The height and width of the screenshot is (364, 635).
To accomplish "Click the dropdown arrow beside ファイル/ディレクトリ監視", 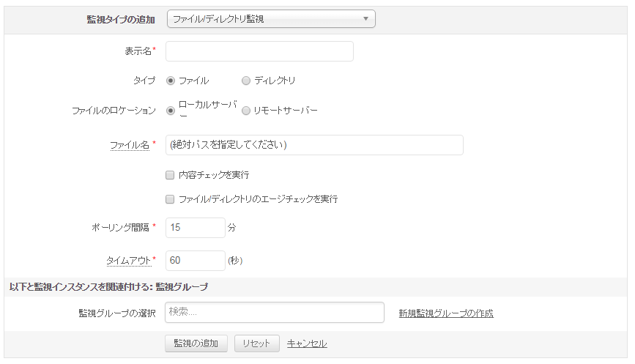I will tap(365, 19).
